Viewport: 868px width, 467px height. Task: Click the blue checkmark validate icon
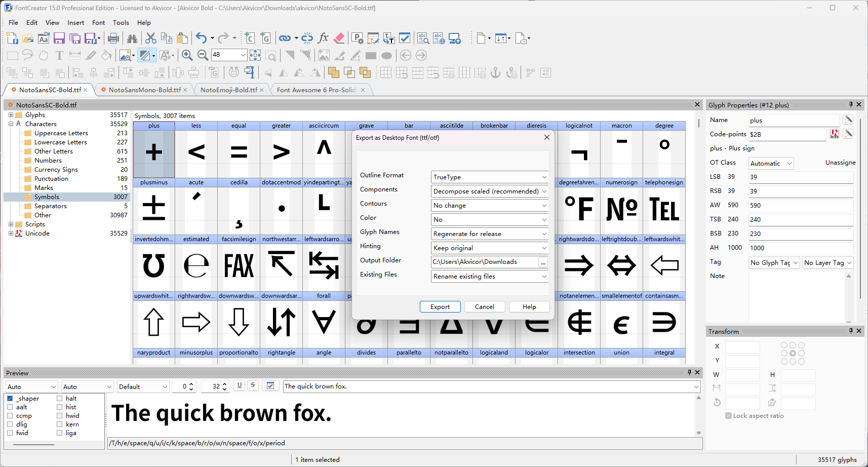pos(405,38)
